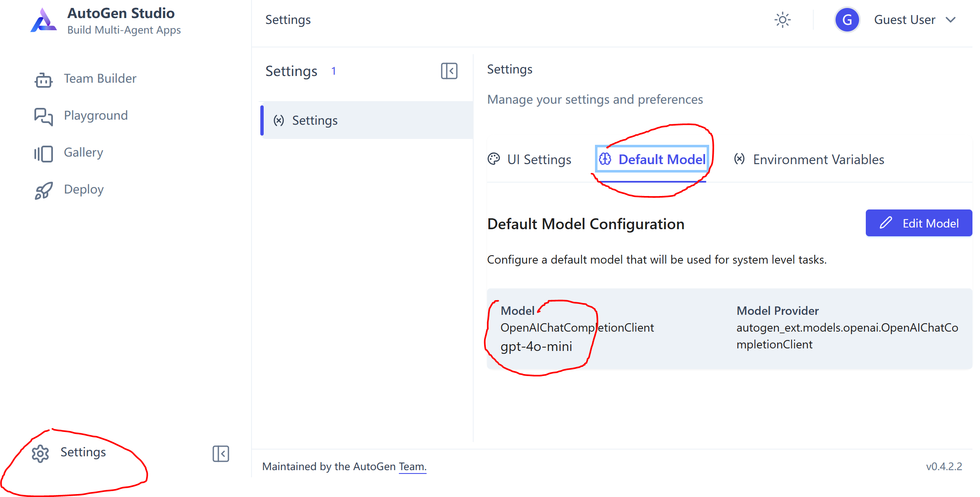Click the Deploy rocket icon
The width and height of the screenshot is (980, 497).
click(x=43, y=190)
